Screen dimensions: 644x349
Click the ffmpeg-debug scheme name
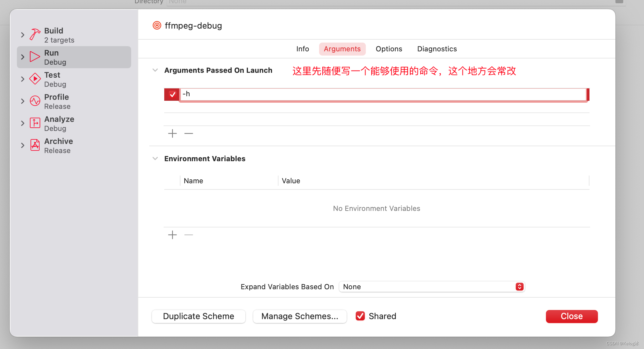click(193, 26)
